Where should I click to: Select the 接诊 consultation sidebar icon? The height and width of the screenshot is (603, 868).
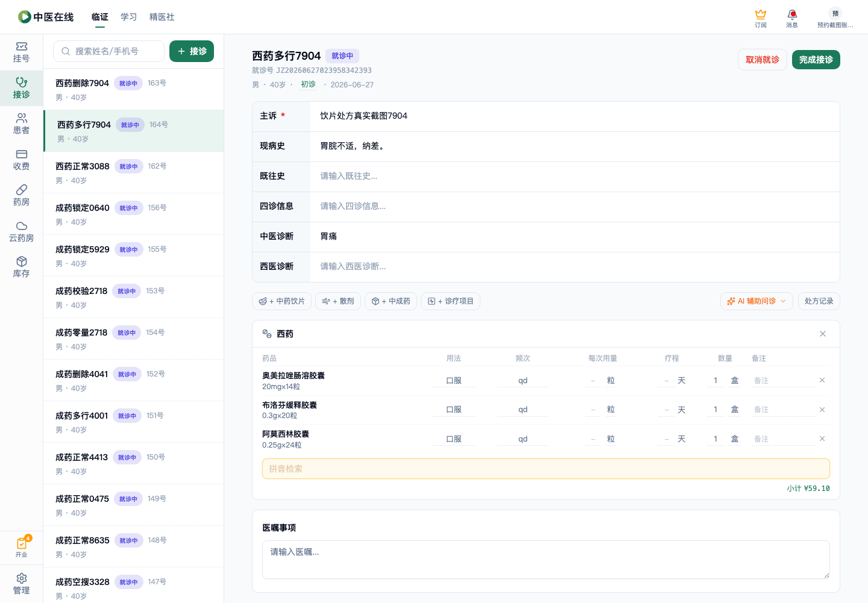point(21,89)
